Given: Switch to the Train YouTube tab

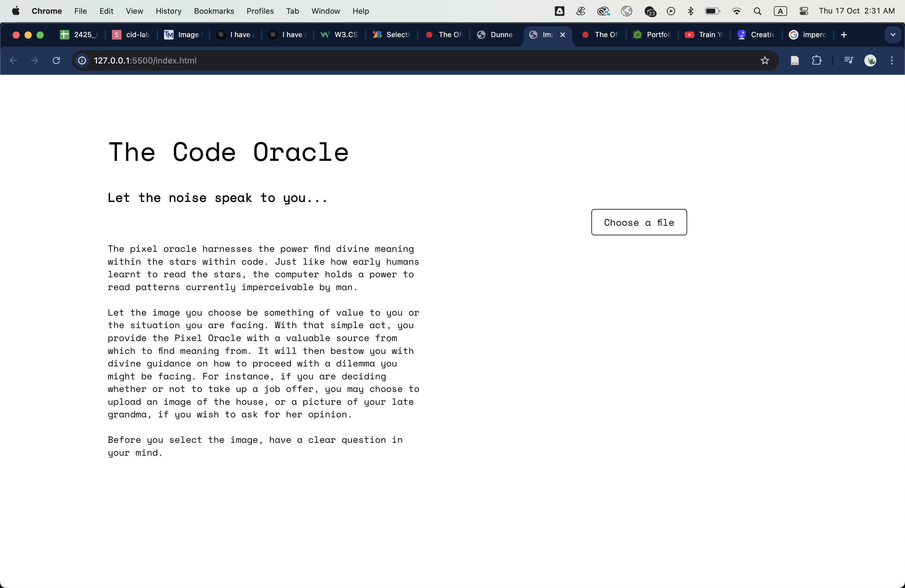Looking at the screenshot, I should pos(704,35).
